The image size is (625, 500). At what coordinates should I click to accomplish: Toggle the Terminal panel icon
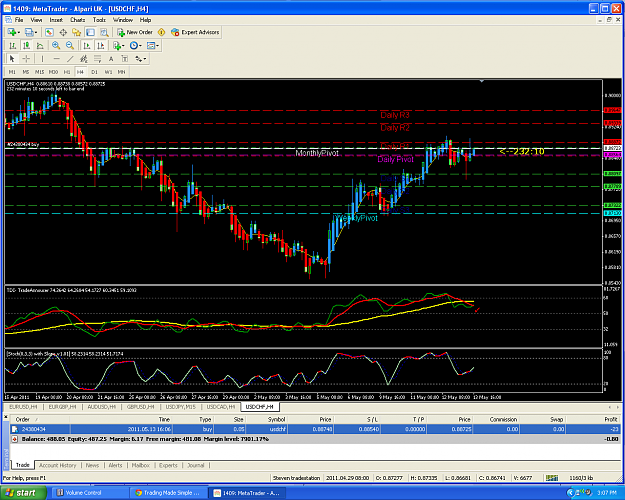point(90,32)
